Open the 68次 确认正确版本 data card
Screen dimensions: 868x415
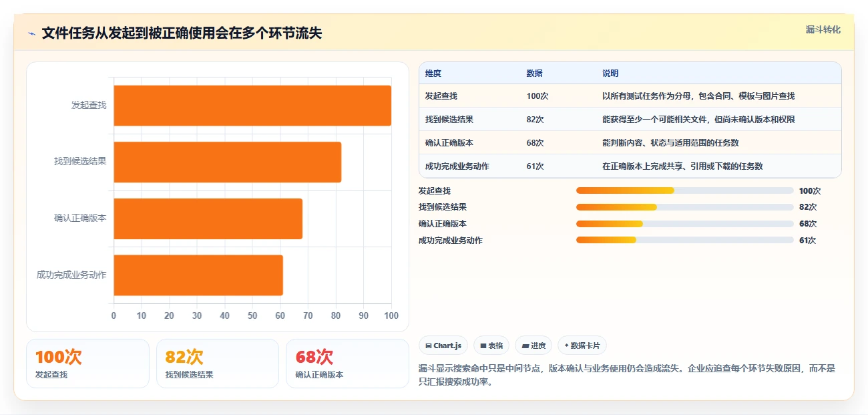pos(347,364)
